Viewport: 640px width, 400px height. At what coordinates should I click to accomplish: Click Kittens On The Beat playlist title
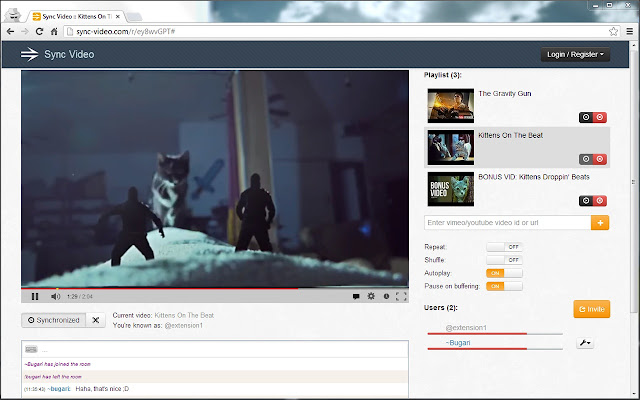510,135
